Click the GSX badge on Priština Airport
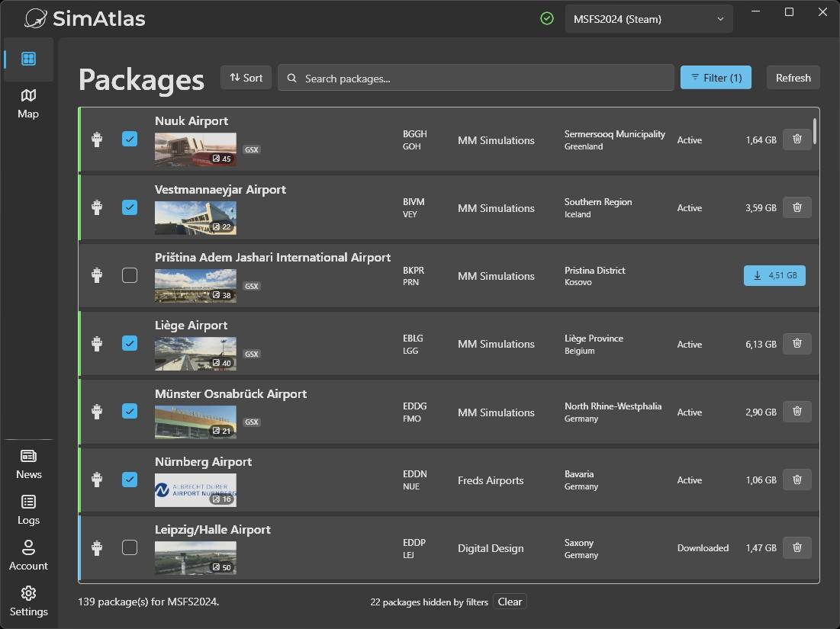 point(251,286)
